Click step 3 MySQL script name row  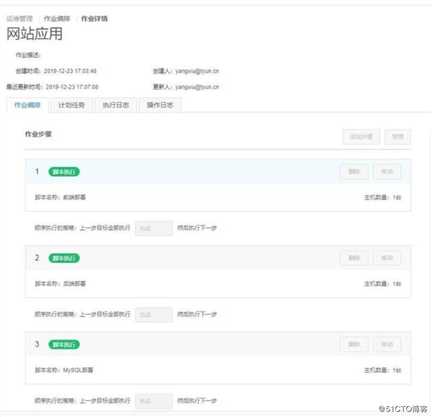(x=64, y=370)
